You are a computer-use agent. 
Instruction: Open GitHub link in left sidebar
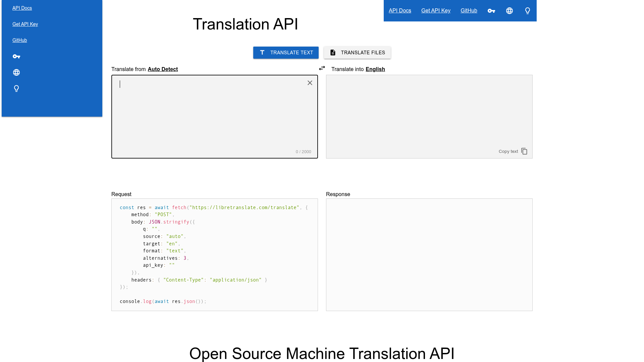tap(20, 40)
